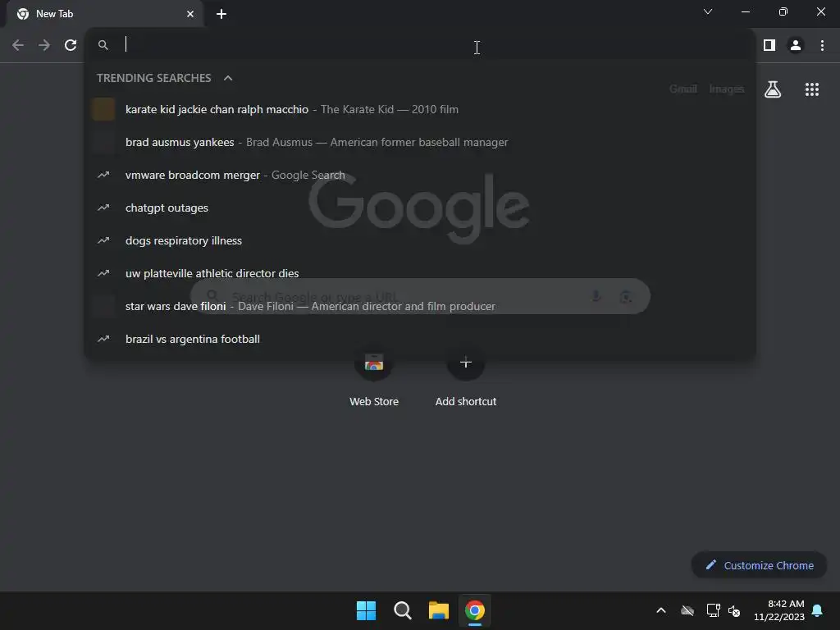Click the address bar search magnifier icon
840x630 pixels.
103,45
